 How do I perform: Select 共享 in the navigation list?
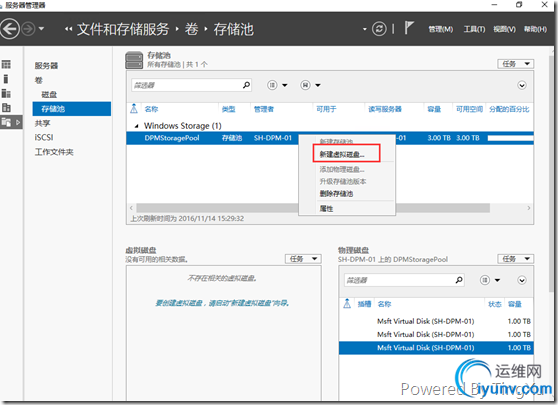point(42,123)
